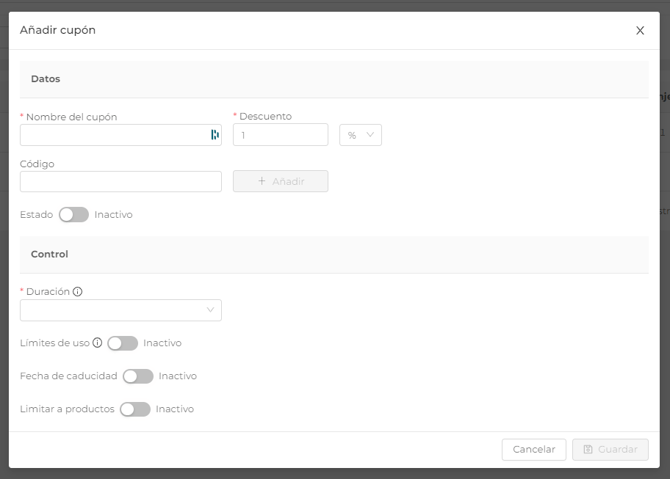Click the Añadir cupón dialog title
The height and width of the screenshot is (479, 670).
coord(58,30)
